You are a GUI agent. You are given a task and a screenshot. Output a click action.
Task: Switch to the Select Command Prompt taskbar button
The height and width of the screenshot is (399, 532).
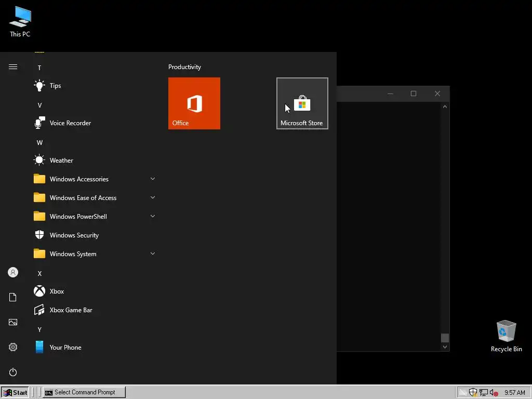click(x=84, y=392)
